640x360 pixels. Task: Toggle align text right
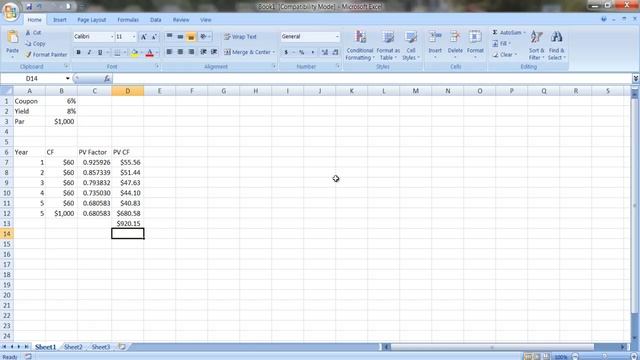191,52
